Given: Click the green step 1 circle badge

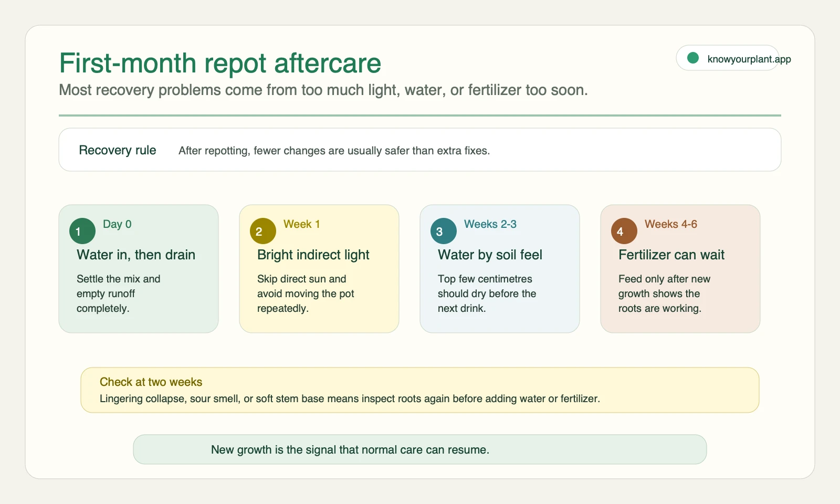Looking at the screenshot, I should coord(82,231).
